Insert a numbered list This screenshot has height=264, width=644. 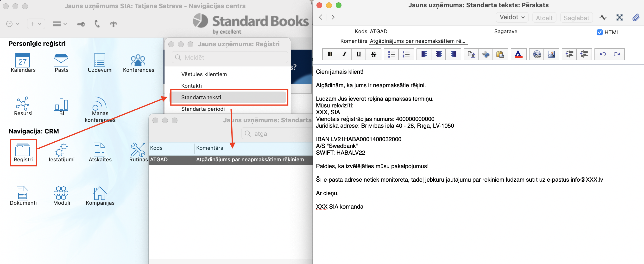(x=406, y=54)
